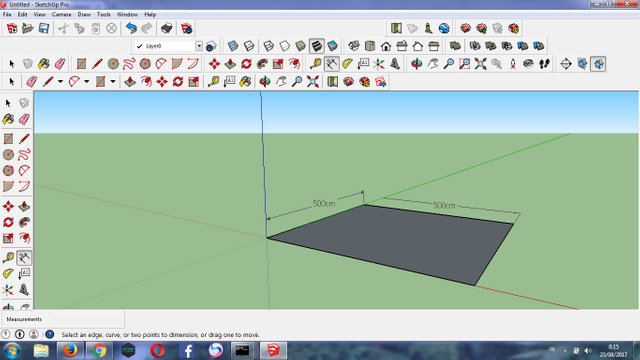Viewport: 640px width, 360px height.
Task: Expand the Arc tool dropdown arrow
Action: click(87, 82)
